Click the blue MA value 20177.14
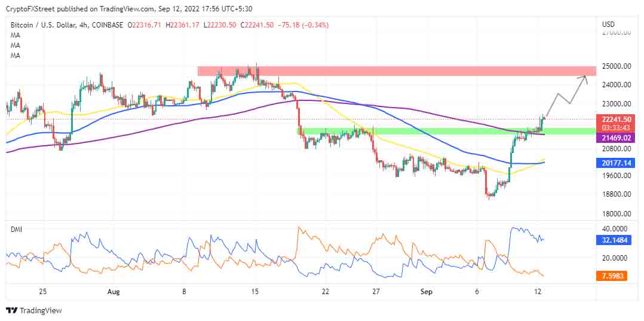This screenshot has width=644, height=321. click(x=616, y=163)
